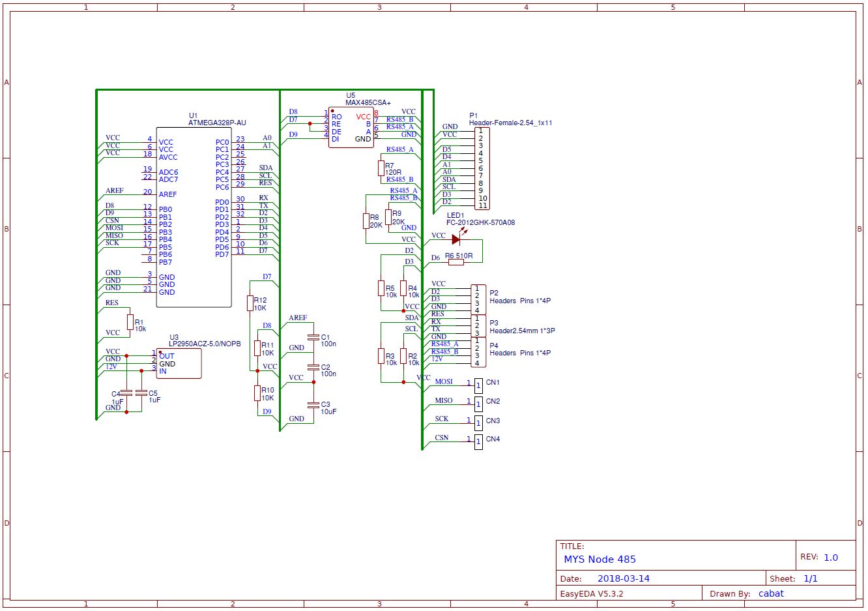Select the MAX485CSA+ transceiver symbol

pyautogui.click(x=351, y=127)
